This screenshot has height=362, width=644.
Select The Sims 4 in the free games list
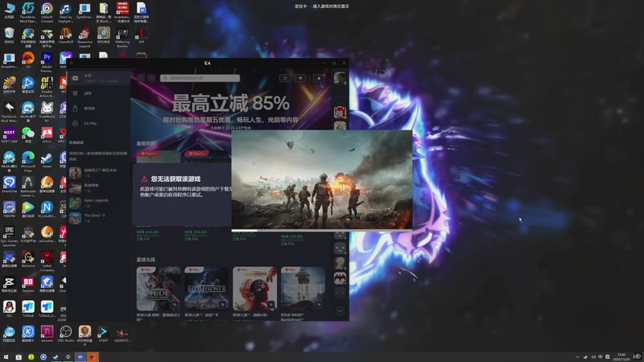point(98,217)
